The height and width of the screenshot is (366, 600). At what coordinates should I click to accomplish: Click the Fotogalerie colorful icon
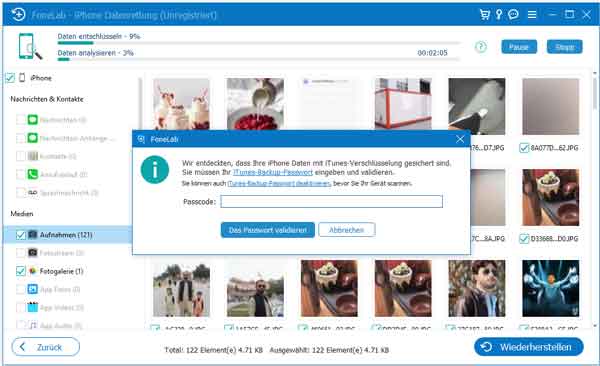(33, 271)
